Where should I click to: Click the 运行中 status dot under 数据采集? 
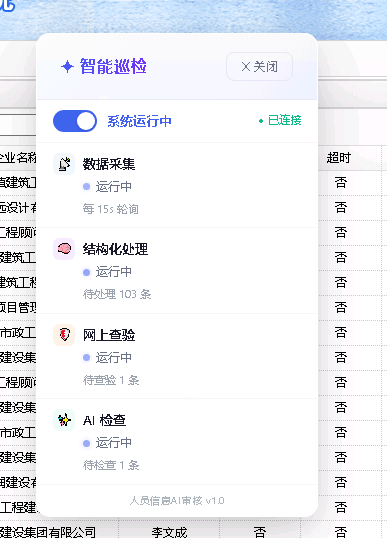(86, 187)
